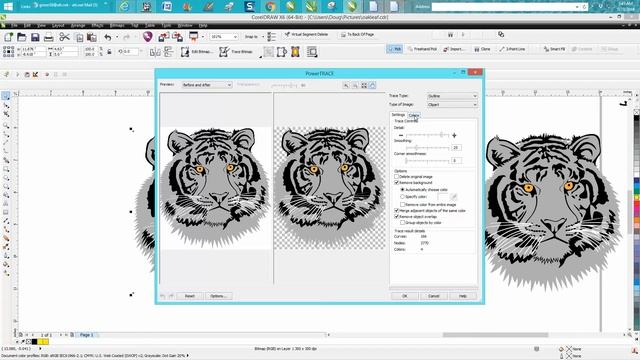Copy selection with the copy icon
This screenshot has width=640, height=360.
click(x=79, y=38)
